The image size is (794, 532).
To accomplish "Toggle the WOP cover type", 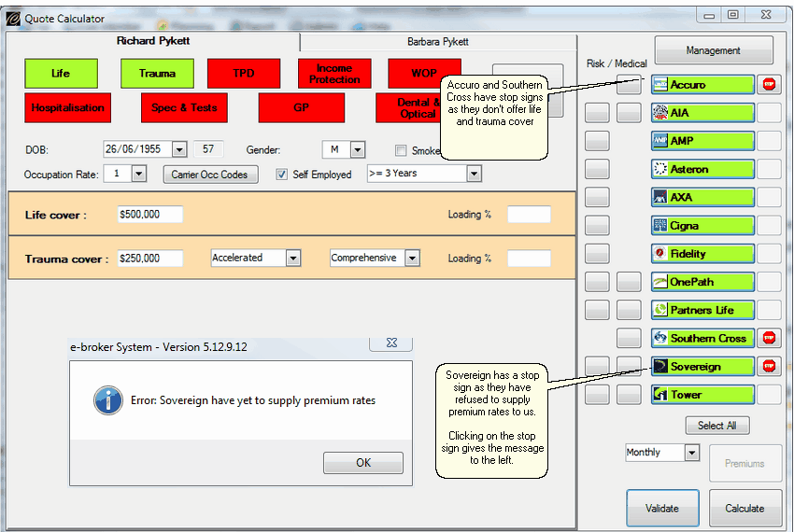I will pyautogui.click(x=424, y=74).
